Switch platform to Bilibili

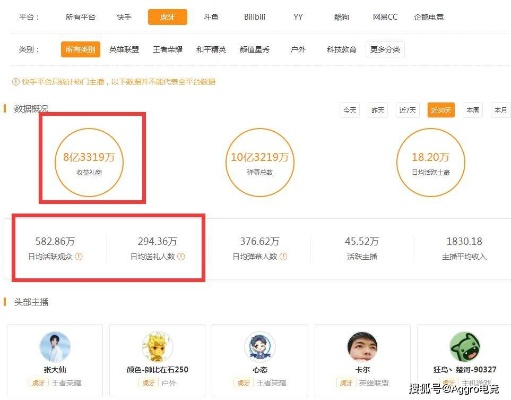[x=255, y=17]
